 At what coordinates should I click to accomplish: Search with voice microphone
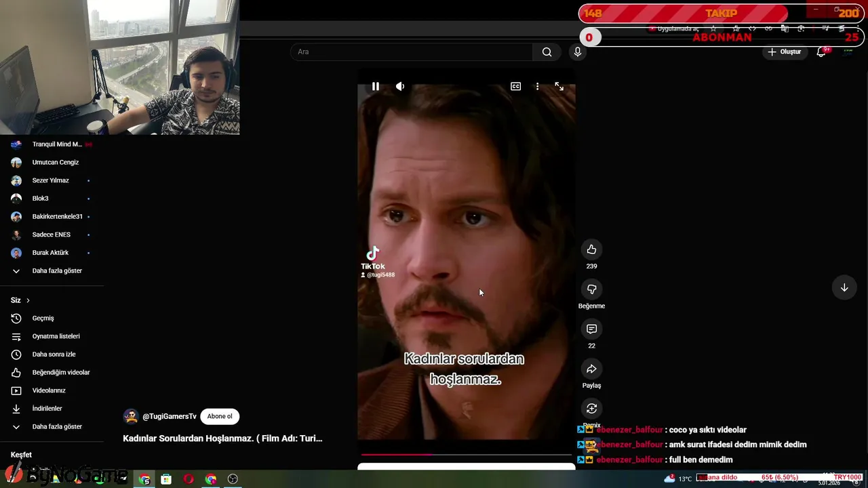pos(578,52)
